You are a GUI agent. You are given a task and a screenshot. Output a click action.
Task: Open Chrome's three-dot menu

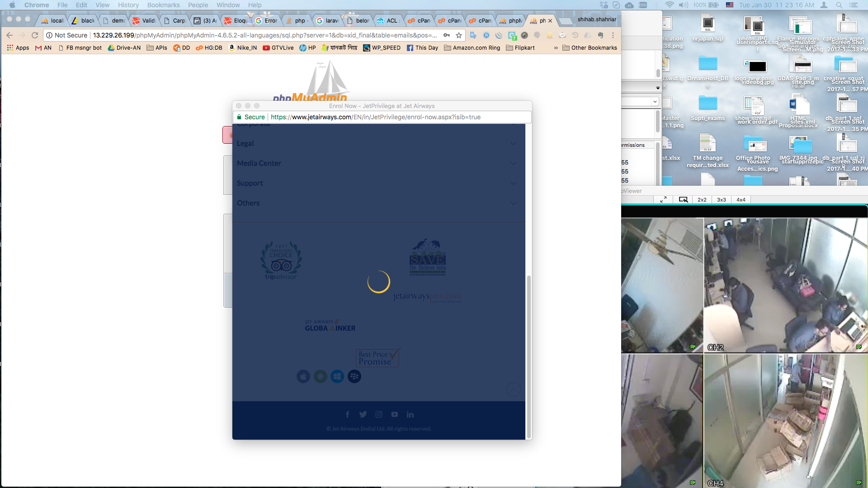(x=613, y=35)
